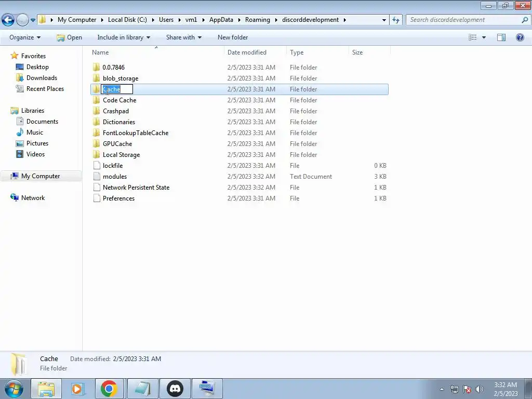Open the Action Center flag icon
Viewport: 532px width, 399px height.
click(467, 389)
